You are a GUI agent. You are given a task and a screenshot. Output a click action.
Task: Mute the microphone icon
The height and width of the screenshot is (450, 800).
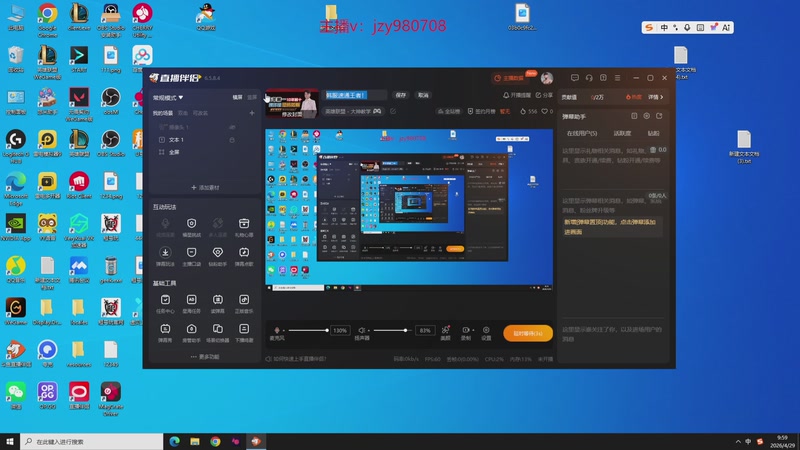(277, 330)
